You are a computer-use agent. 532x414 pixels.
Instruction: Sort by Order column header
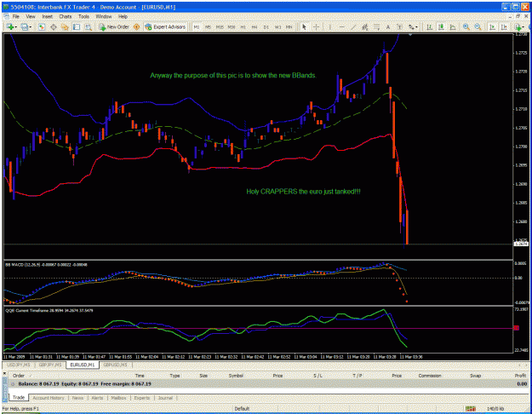(x=19, y=376)
